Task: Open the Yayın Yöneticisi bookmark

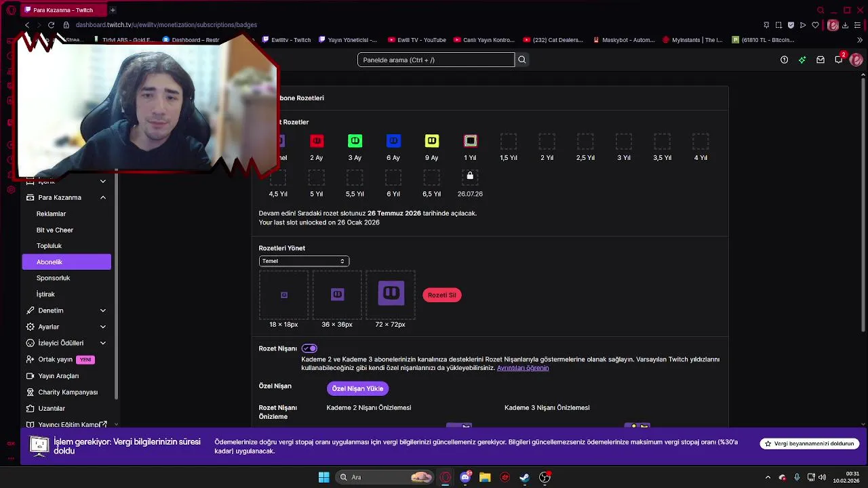Action: [x=348, y=40]
